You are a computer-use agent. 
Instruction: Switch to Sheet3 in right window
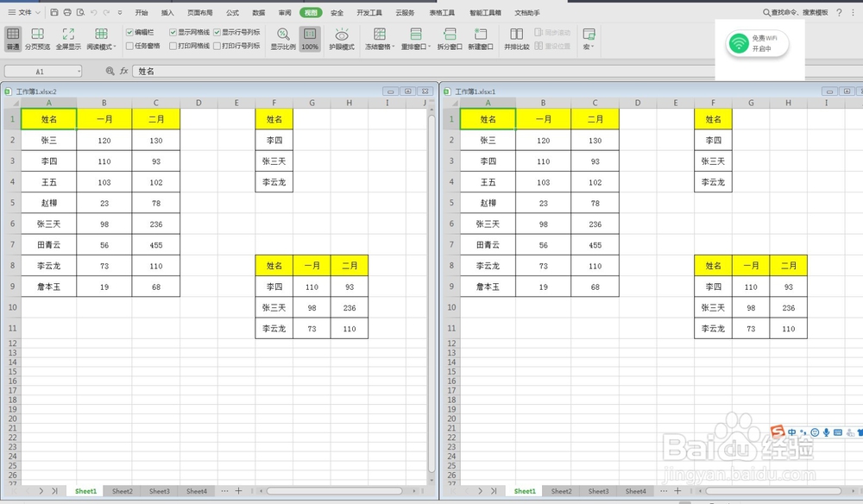point(598,491)
